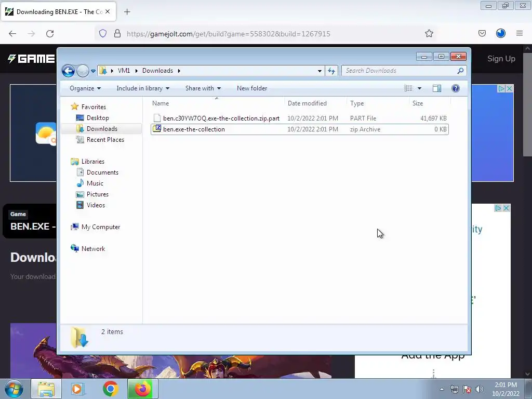Close the Downloading BEN.EXE tab
Screen dimensions: 532x399
[108, 11]
